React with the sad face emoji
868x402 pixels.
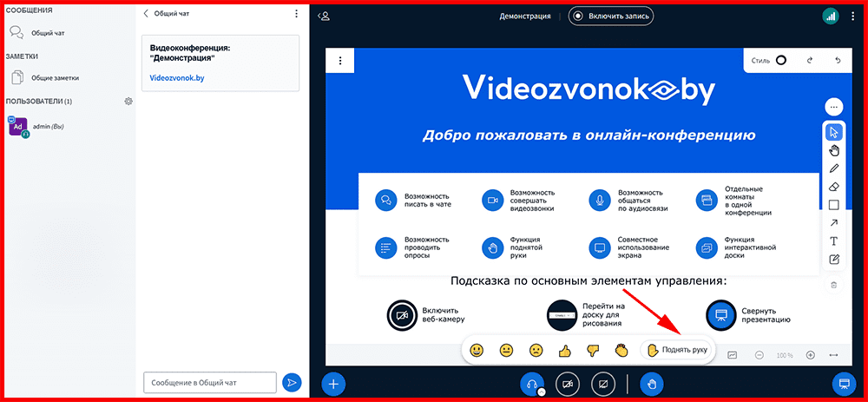[x=536, y=350]
